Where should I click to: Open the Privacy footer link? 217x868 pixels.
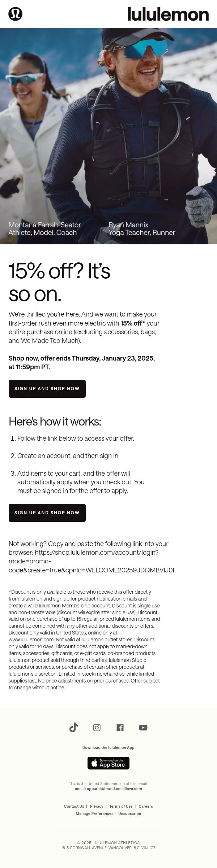tap(97, 806)
